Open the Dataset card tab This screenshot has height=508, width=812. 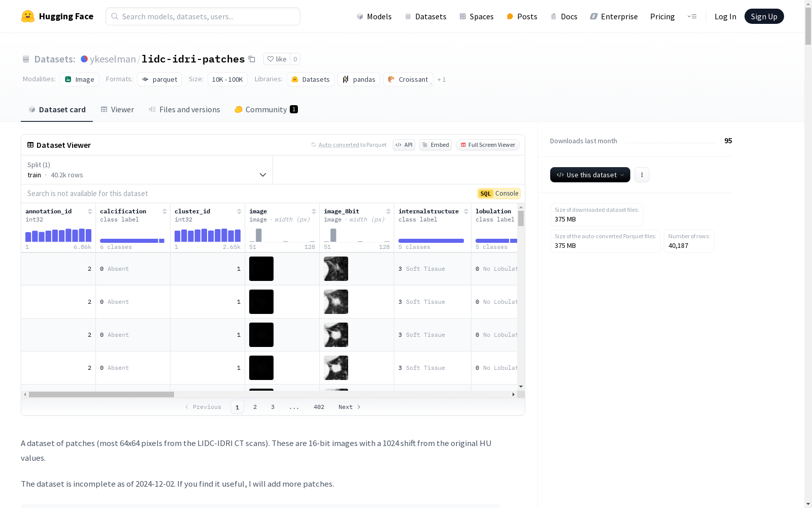tap(57, 110)
